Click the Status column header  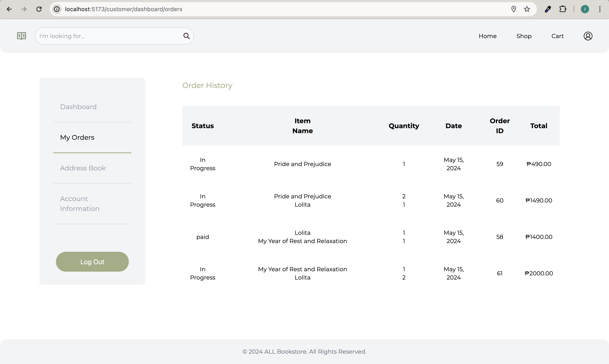tap(203, 126)
